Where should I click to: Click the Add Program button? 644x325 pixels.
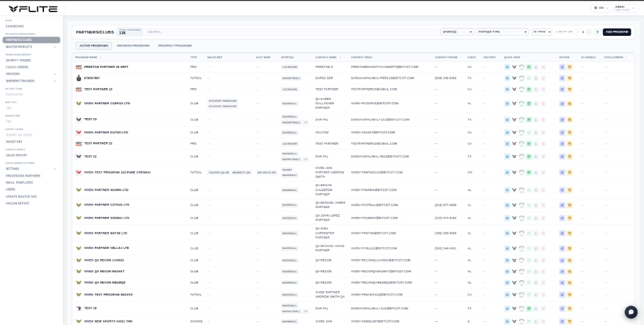click(x=616, y=32)
